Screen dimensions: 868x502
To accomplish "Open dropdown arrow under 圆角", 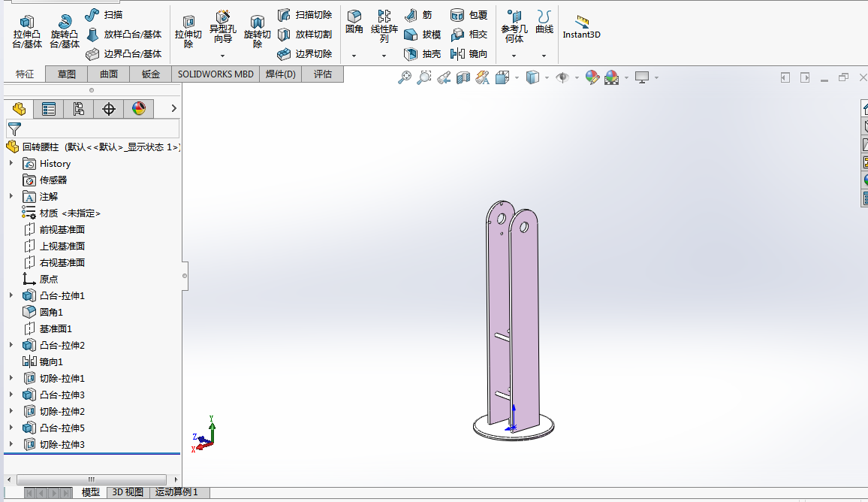I will click(x=354, y=56).
